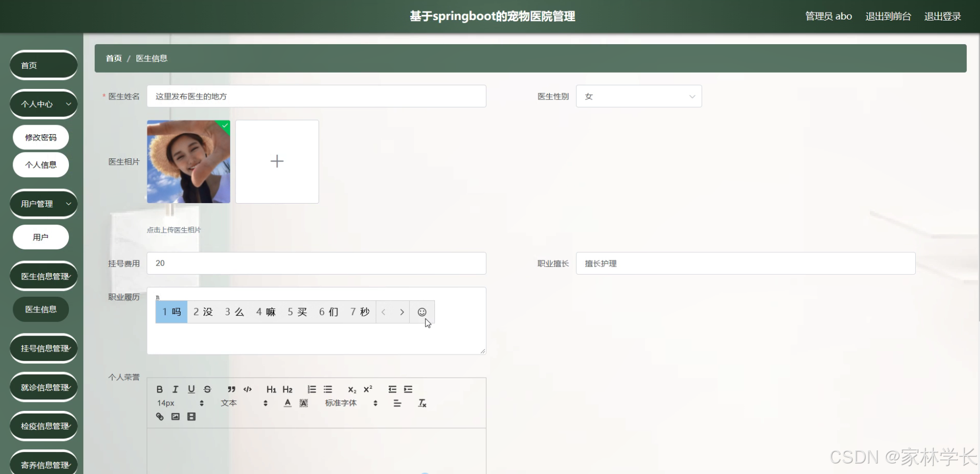This screenshot has height=474, width=980.
Task: Expand the 检疫信息管理 sidebar menu
Action: coord(44,426)
